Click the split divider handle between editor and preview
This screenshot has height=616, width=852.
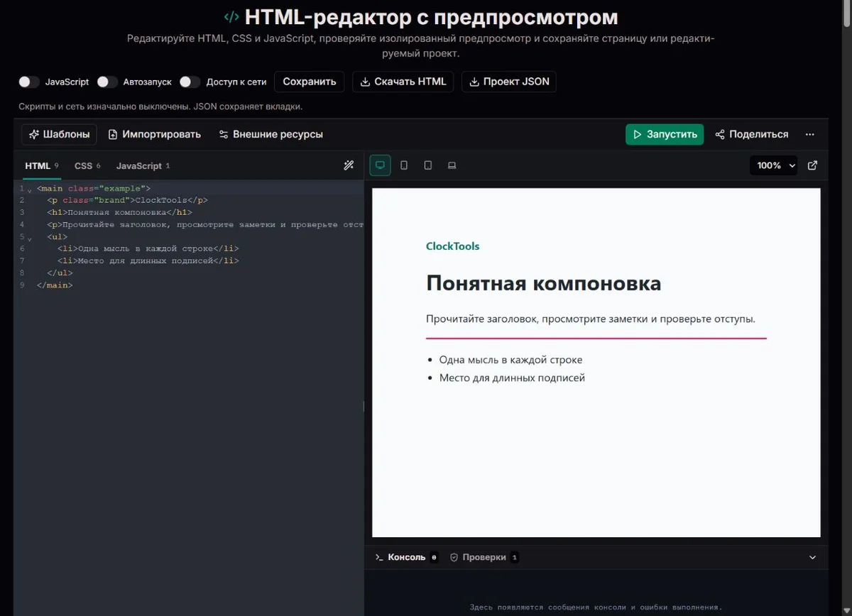(x=364, y=407)
